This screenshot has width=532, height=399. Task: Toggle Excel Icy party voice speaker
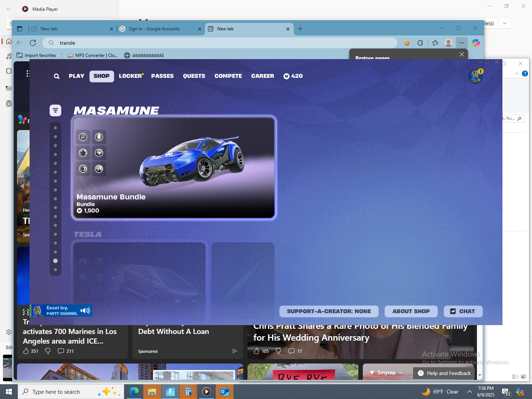tap(85, 310)
